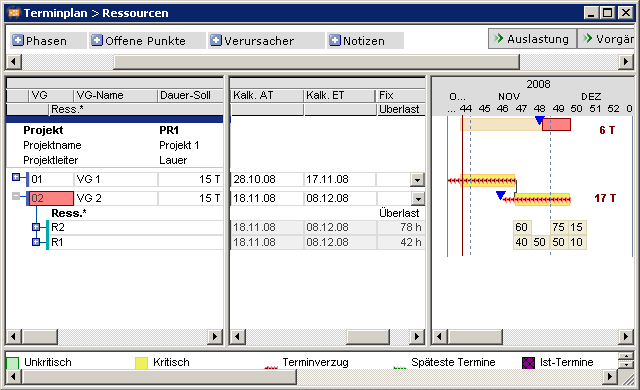
Task: Click the R2 load cell showing 60
Action: 521,227
